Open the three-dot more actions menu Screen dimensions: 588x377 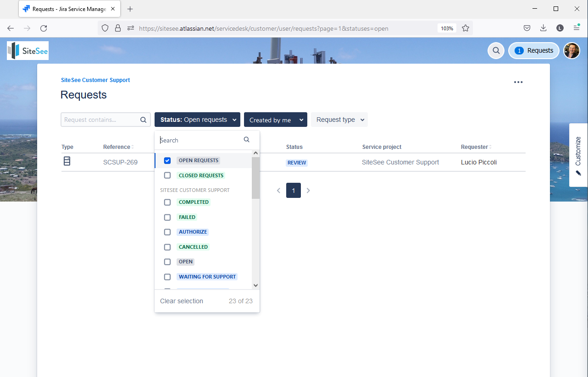[x=518, y=82]
